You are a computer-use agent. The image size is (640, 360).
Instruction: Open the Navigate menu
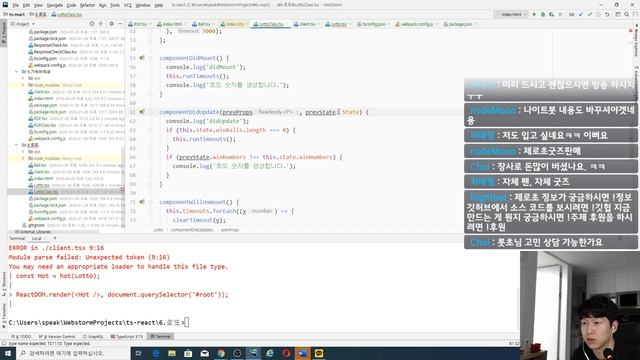pyautogui.click(x=55, y=5)
